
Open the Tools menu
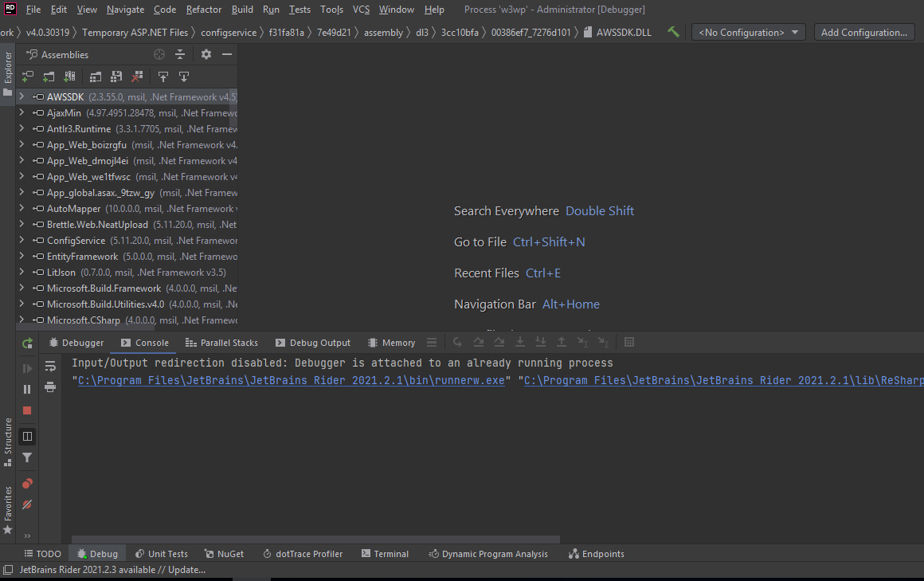coord(332,10)
